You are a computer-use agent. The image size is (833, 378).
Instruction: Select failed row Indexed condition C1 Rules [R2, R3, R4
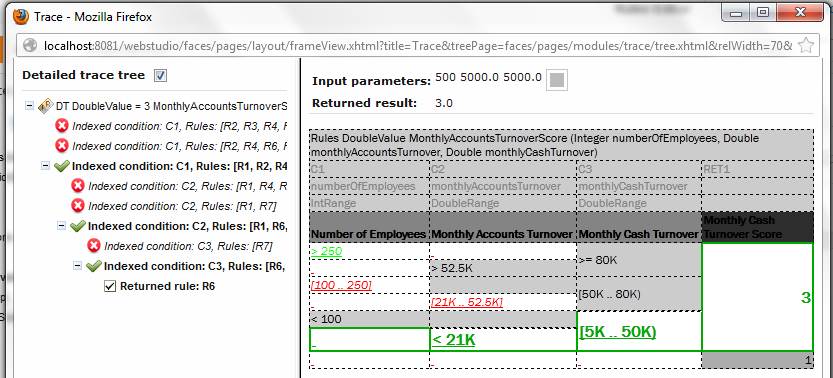click(x=180, y=126)
